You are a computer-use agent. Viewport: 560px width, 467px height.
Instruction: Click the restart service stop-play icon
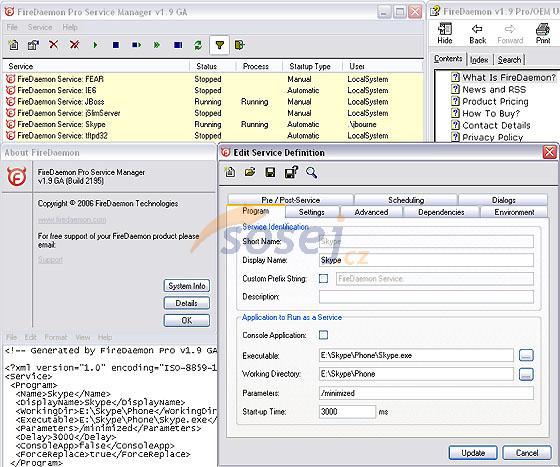coord(136,45)
